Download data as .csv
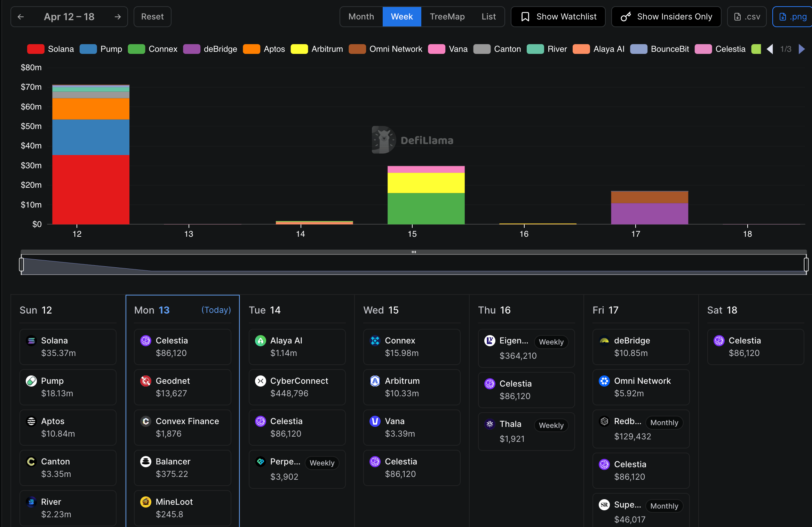The height and width of the screenshot is (527, 812). 747,17
